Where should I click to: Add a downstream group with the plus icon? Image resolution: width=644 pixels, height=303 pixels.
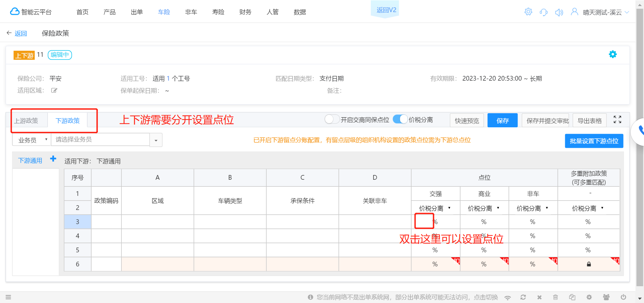coord(53,159)
